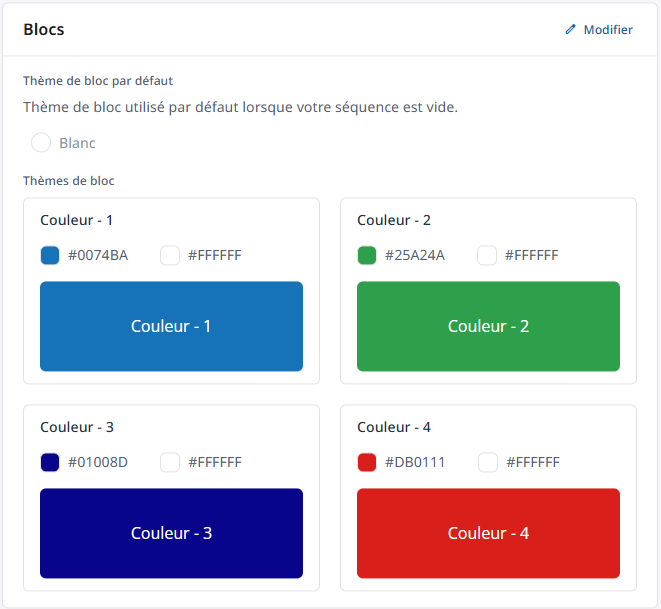This screenshot has width=661, height=609.
Task: Click the green #25A24A color swatch
Action: pos(367,255)
